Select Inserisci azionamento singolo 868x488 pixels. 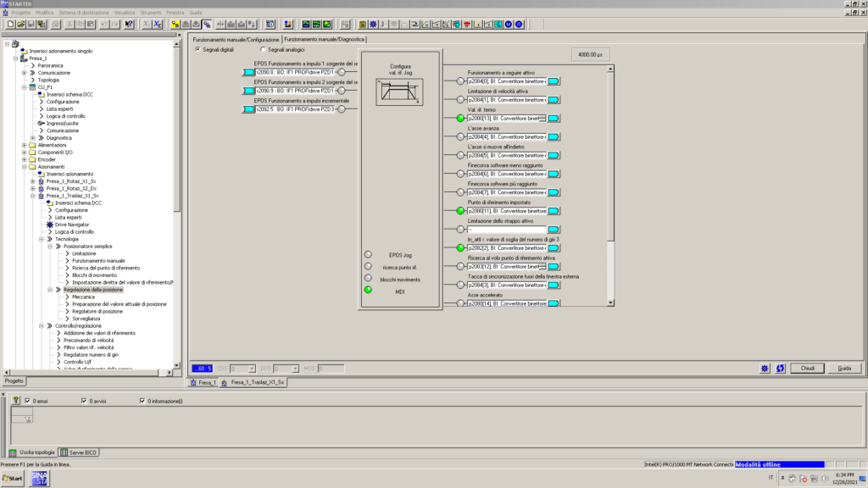pos(61,51)
